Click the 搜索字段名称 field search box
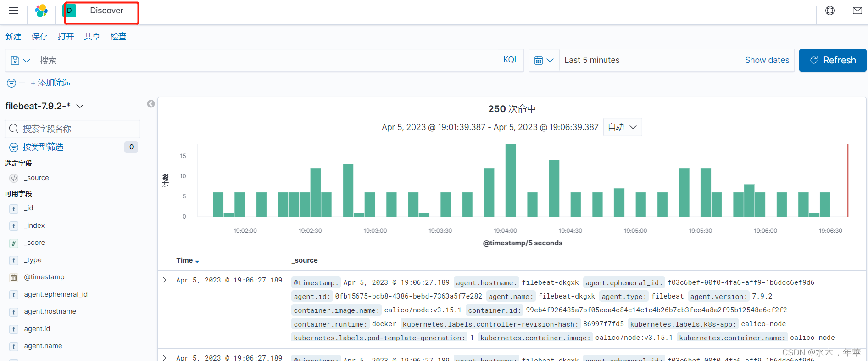This screenshot has width=868, height=361. tap(72, 129)
